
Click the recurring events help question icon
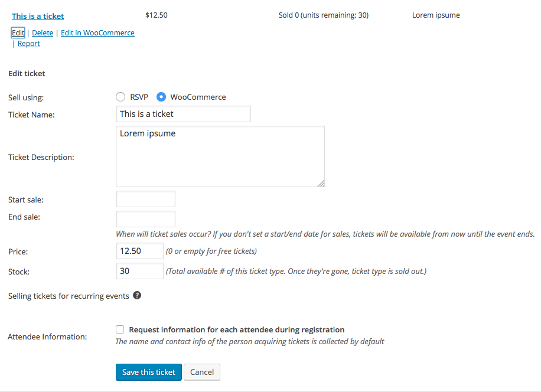[137, 295]
